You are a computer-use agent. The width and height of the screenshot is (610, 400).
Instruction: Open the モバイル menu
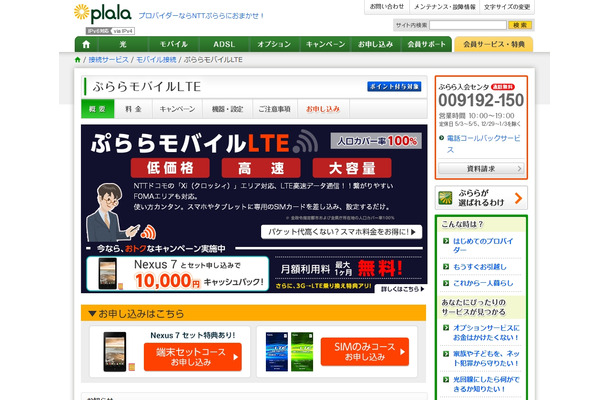(x=174, y=44)
